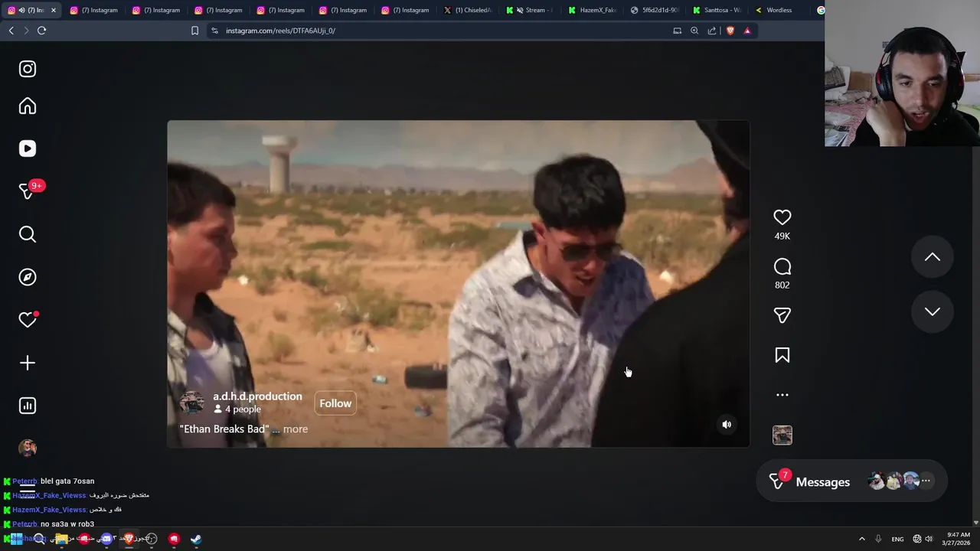The height and width of the screenshot is (551, 980).
Task: Reload the Instagram page
Action: (42, 31)
